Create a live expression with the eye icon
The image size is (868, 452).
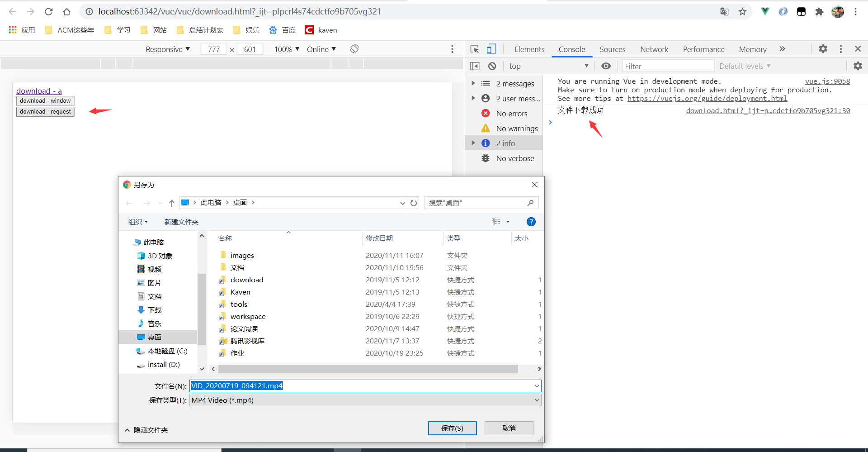pos(606,66)
